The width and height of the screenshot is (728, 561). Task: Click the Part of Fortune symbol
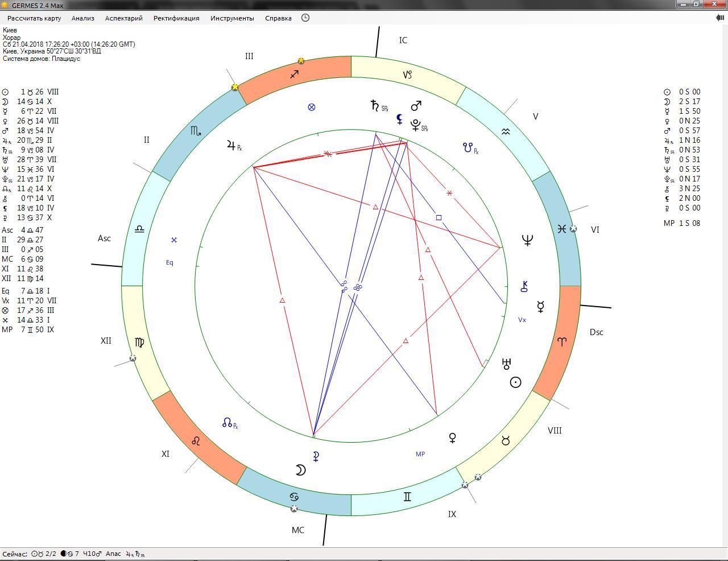[x=311, y=107]
